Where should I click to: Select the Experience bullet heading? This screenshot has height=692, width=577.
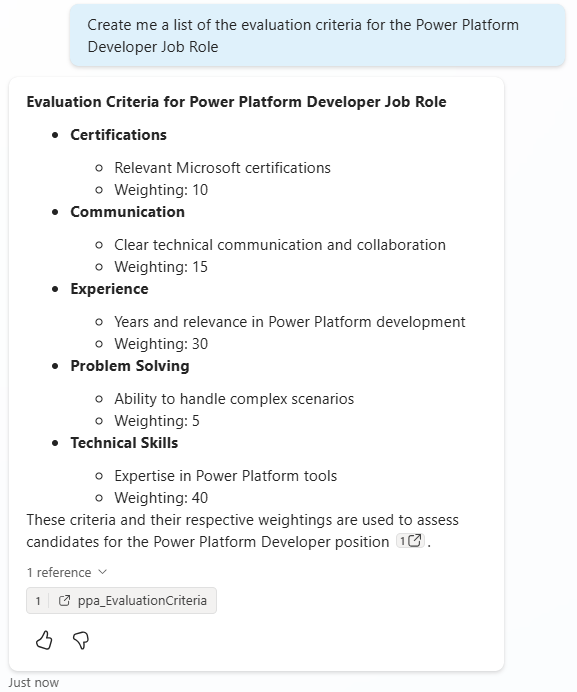pyautogui.click(x=109, y=289)
